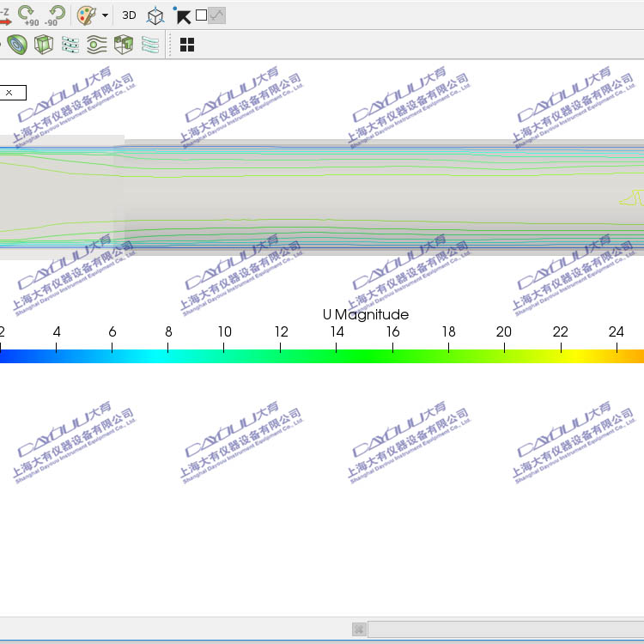Click the legend tick label 8
This screenshot has width=644, height=644.
point(168,331)
